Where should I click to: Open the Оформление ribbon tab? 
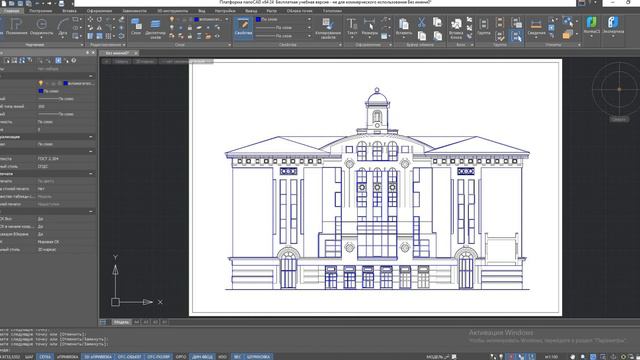tap(99, 11)
